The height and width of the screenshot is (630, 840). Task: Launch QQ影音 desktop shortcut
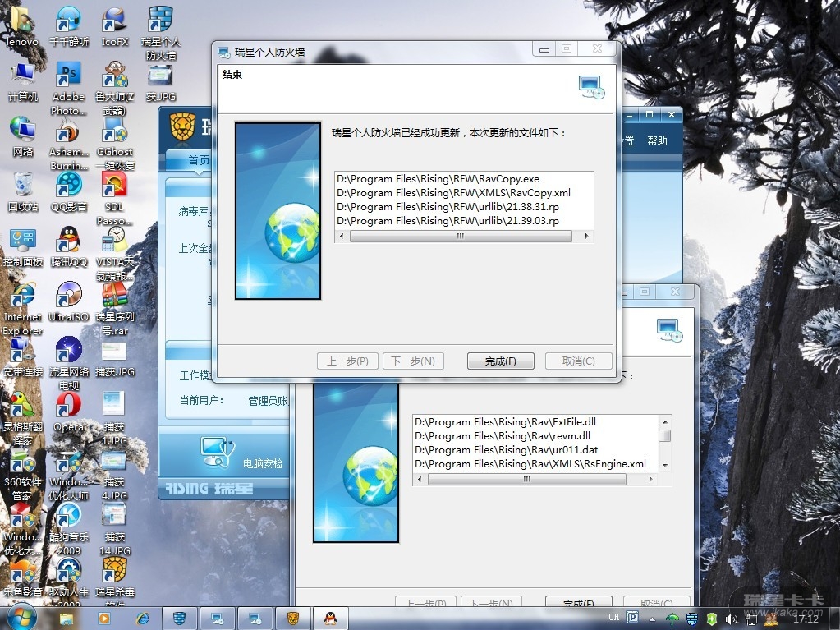69,191
